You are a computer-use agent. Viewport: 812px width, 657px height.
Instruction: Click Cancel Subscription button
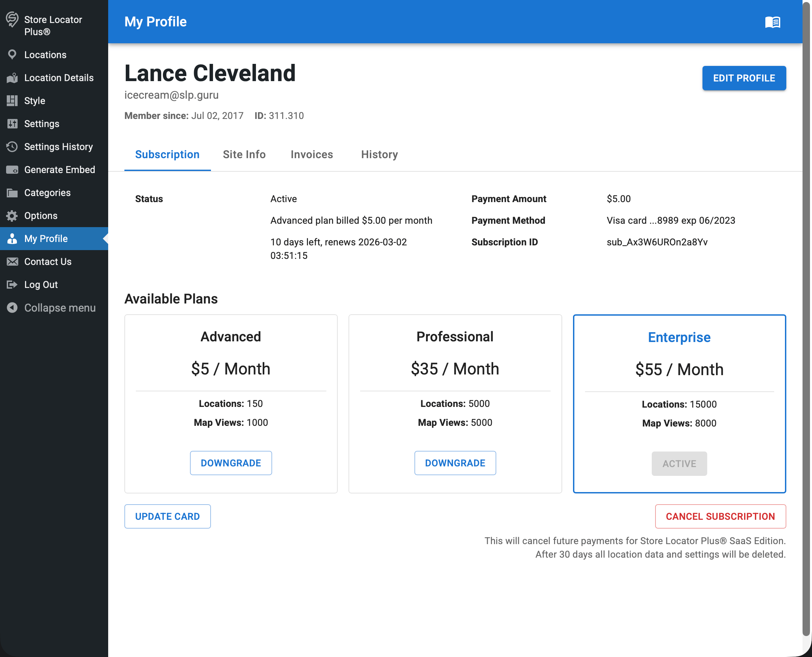tap(720, 516)
